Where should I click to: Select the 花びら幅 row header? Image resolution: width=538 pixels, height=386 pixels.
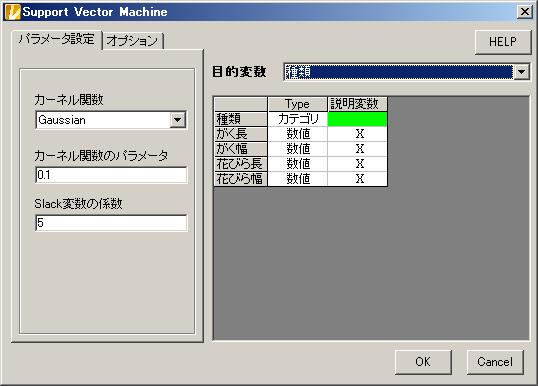241,179
